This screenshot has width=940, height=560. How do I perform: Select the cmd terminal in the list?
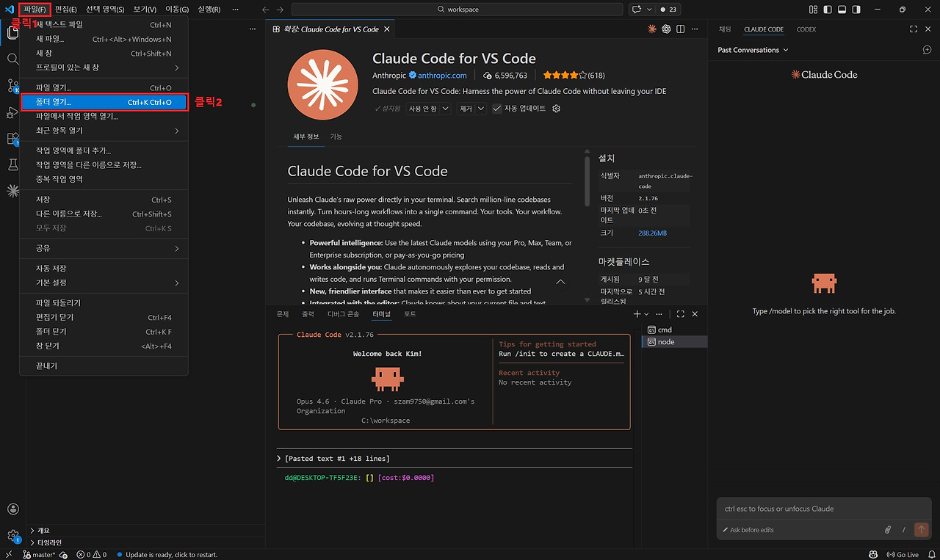674,330
